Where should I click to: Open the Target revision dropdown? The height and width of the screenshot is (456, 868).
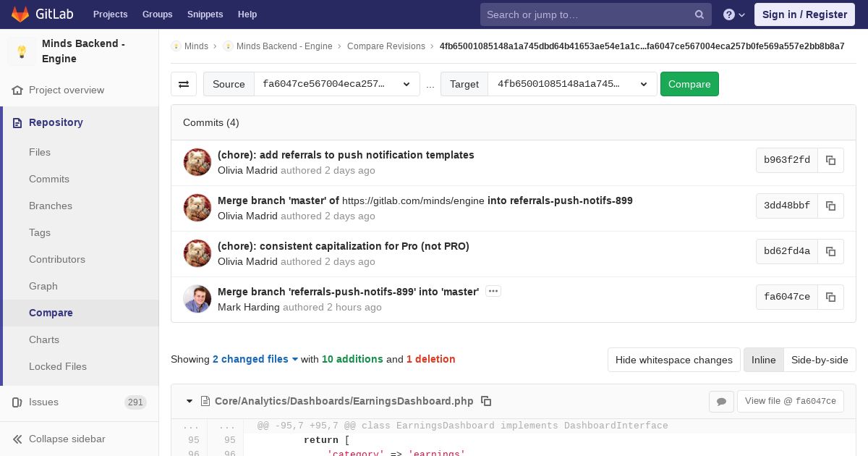pos(572,84)
